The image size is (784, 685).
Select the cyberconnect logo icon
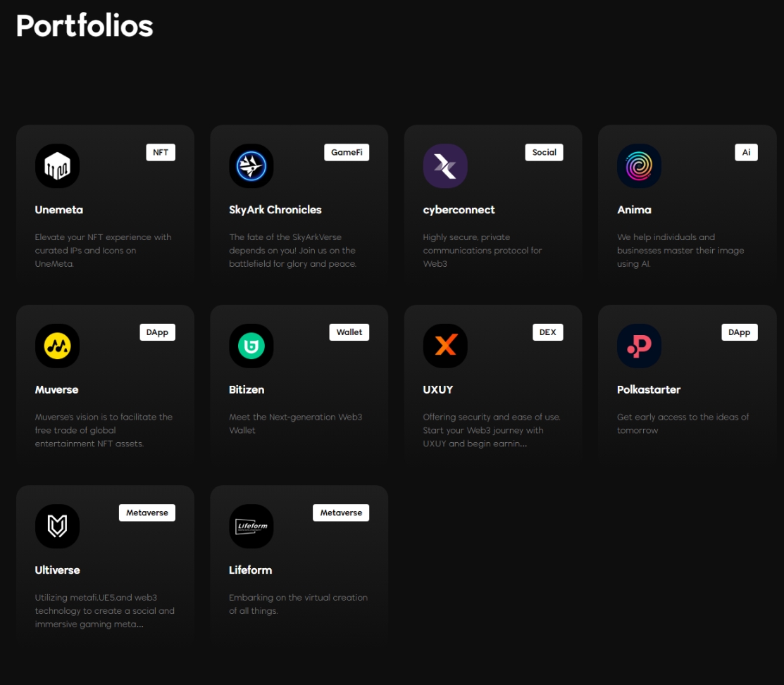point(445,166)
